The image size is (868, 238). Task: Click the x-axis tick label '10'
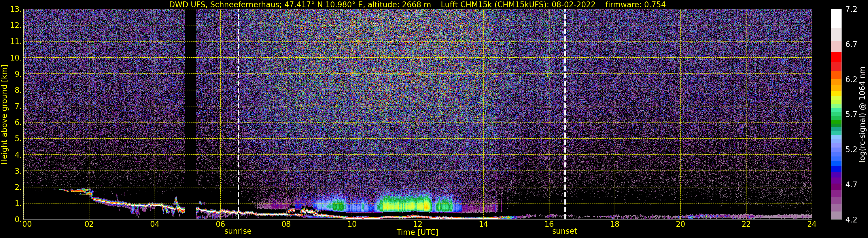click(x=352, y=224)
